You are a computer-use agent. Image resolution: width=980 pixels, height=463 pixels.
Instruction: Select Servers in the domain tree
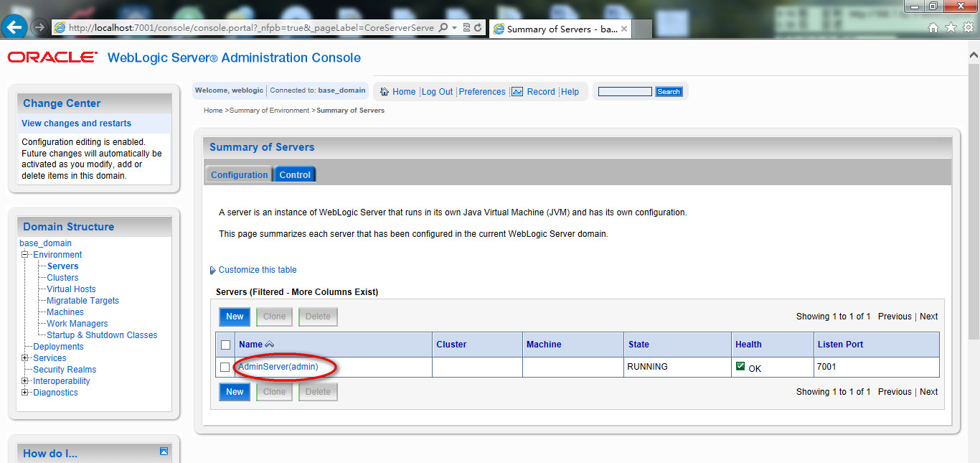click(x=62, y=266)
